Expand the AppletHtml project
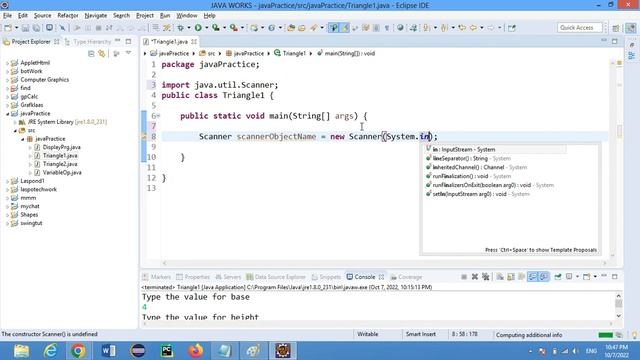The width and height of the screenshot is (640, 360). [7, 63]
